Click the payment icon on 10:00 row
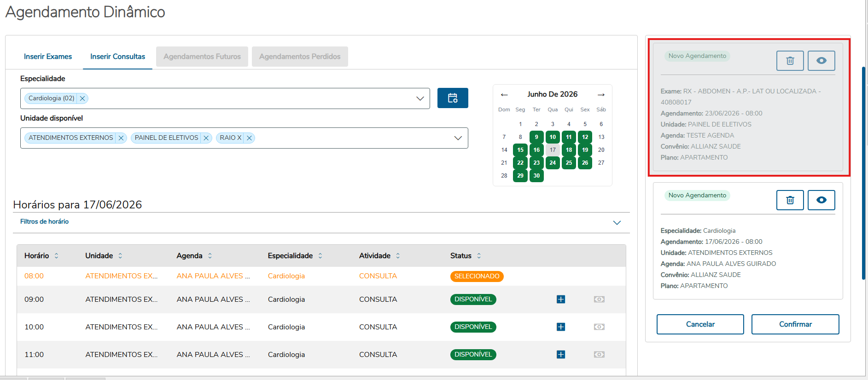Image resolution: width=868 pixels, height=380 pixels. pyautogui.click(x=599, y=327)
